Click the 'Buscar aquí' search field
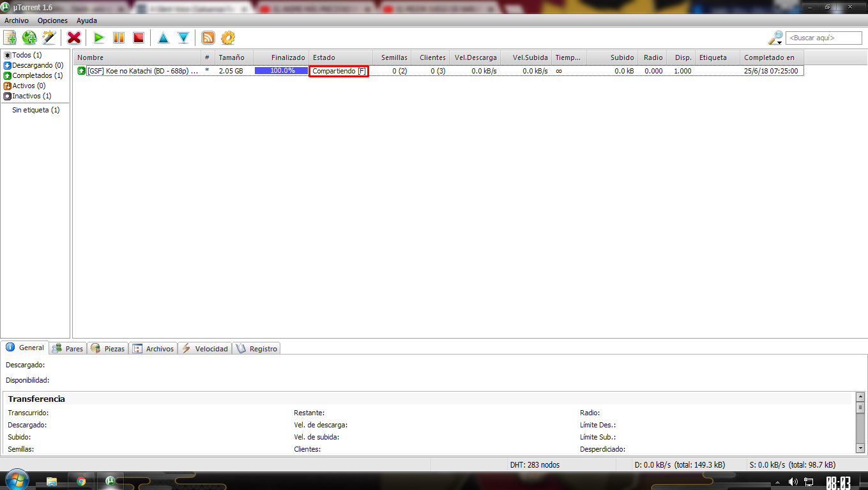Viewport: 868px width, 490px height. (823, 38)
